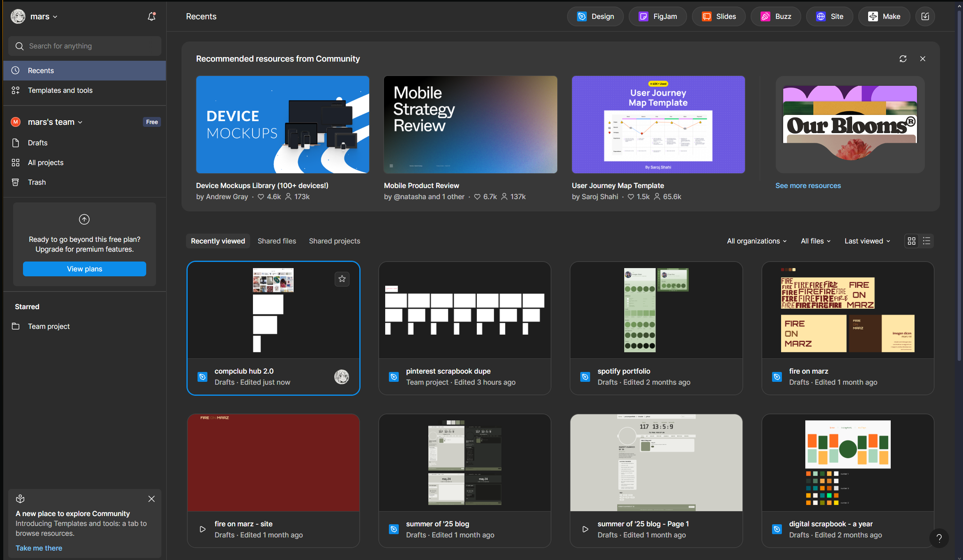Refresh recommended Community resources
The image size is (963, 560).
pos(903,59)
